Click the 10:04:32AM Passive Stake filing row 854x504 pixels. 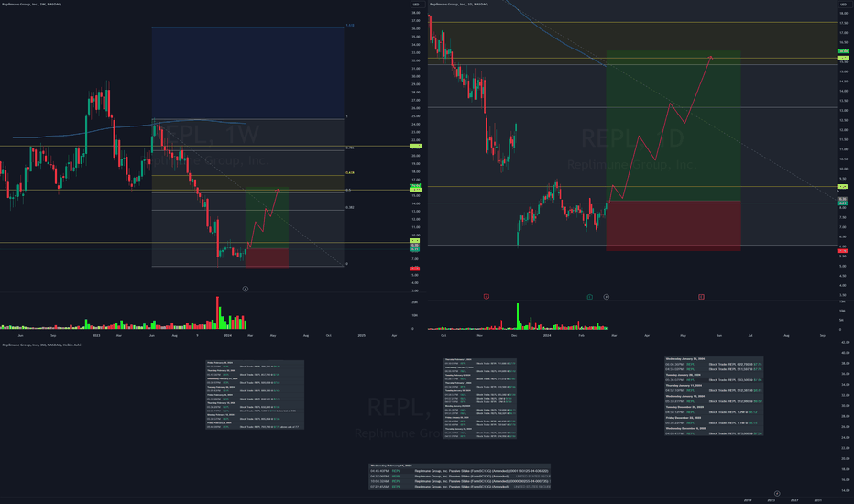[460, 481]
